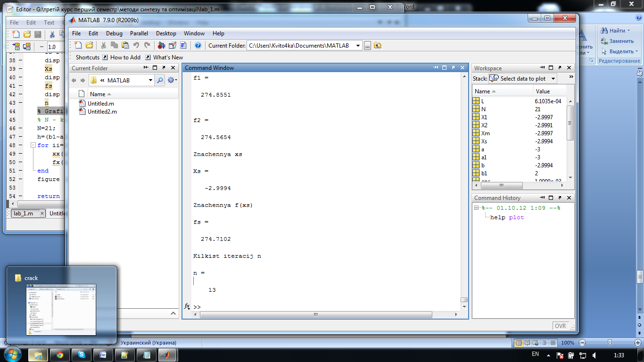Open File menu in MATLAB

click(76, 33)
